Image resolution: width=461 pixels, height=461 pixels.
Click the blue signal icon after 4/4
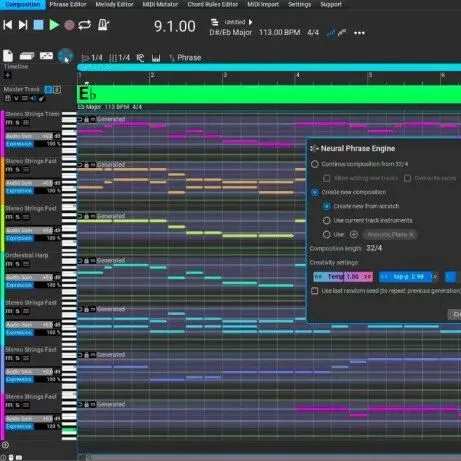coord(331,33)
